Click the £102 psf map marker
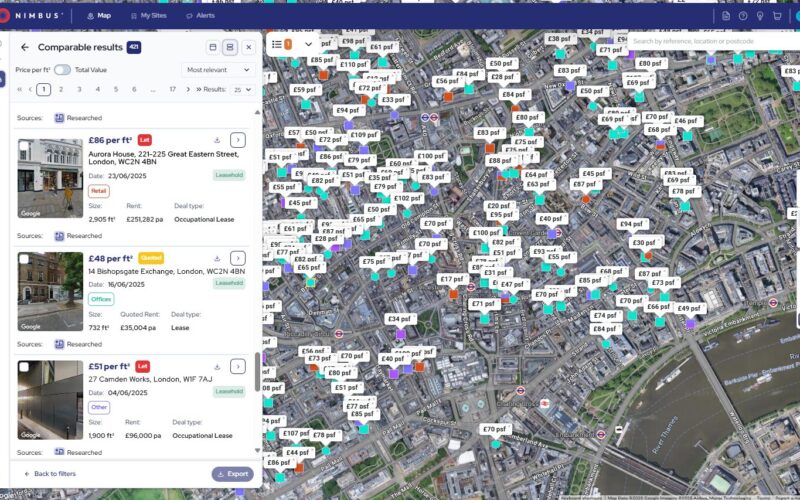 pyautogui.click(x=408, y=198)
